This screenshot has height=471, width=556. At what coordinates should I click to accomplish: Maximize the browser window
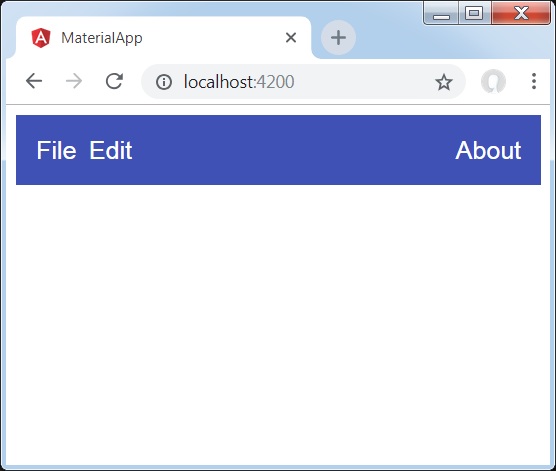coord(474,13)
